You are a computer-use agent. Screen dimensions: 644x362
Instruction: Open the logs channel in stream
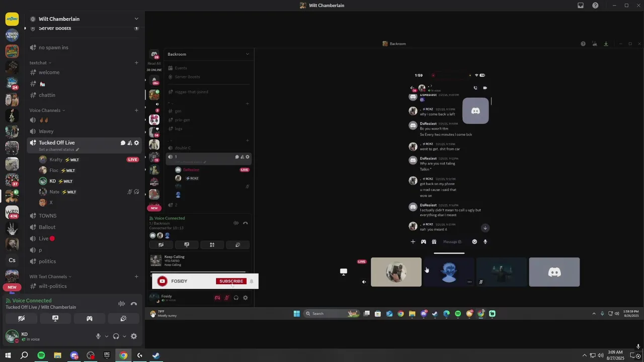179,129
